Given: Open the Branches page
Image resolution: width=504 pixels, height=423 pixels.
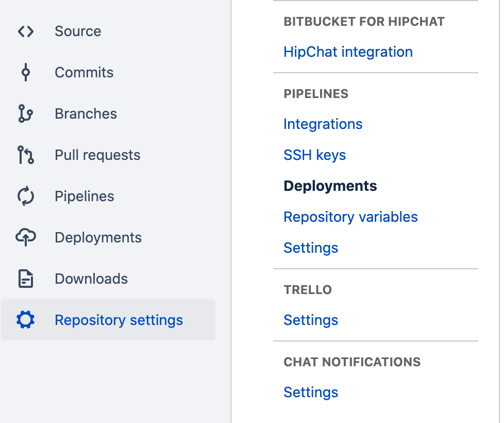Looking at the screenshot, I should pos(86,113).
